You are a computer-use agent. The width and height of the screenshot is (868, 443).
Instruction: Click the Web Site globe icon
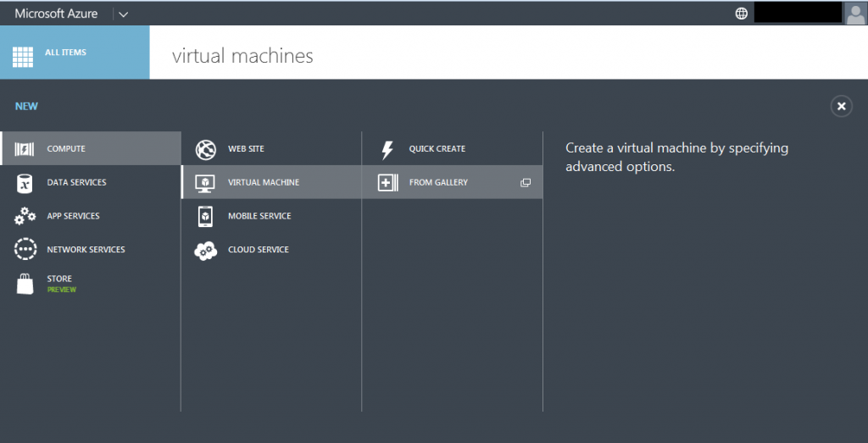205,149
